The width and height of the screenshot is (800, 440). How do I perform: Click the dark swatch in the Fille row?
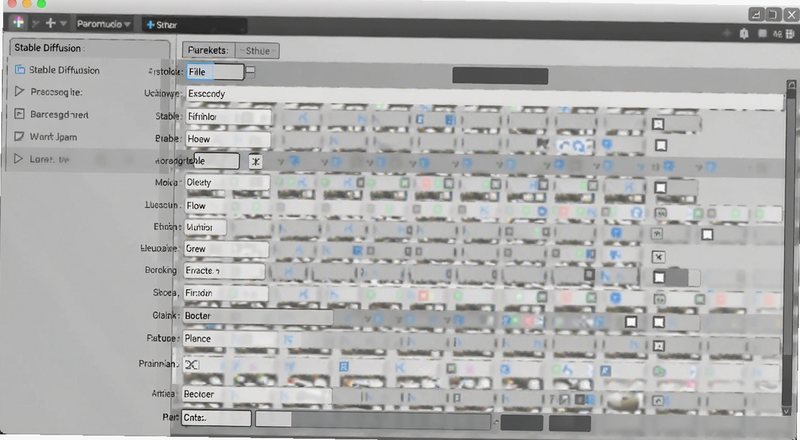point(500,76)
